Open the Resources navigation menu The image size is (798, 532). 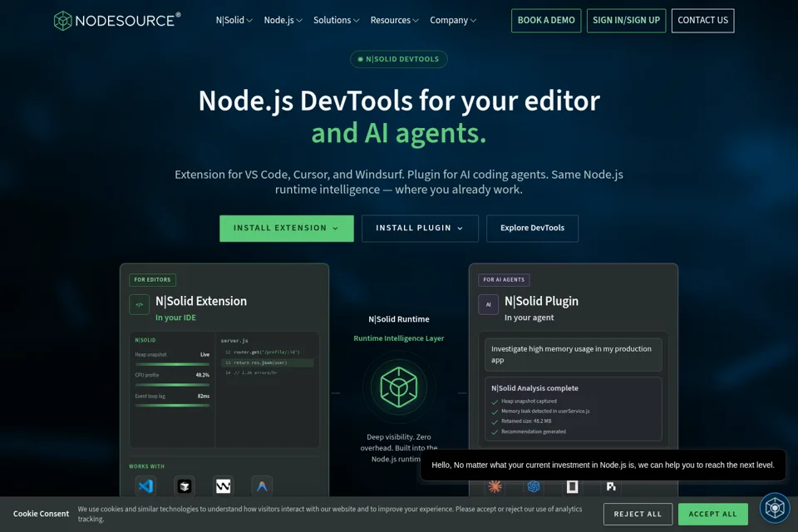point(394,20)
